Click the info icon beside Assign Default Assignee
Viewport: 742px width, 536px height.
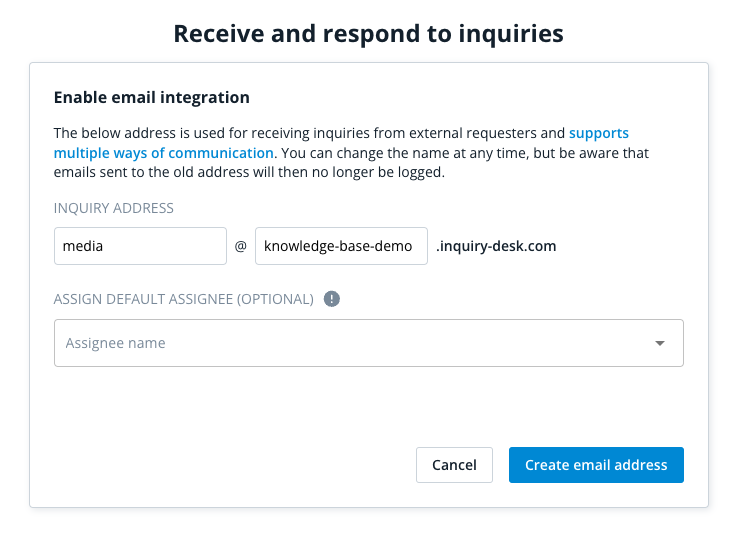(x=332, y=299)
